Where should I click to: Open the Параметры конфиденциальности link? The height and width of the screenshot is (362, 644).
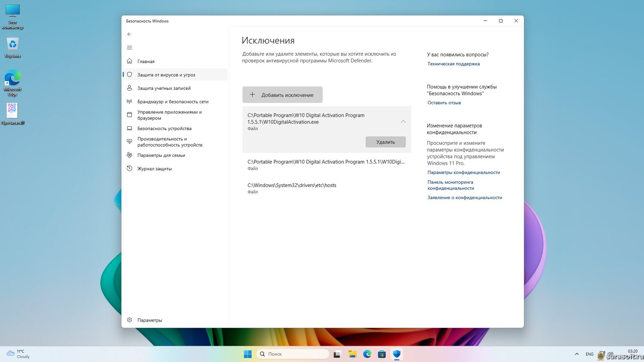pos(464,172)
